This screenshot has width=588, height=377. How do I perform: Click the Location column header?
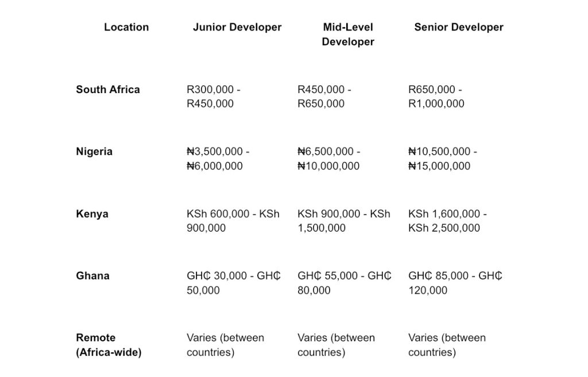[126, 27]
